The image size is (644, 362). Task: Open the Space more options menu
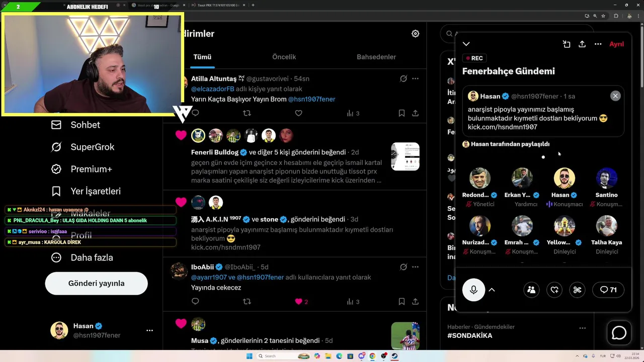(x=598, y=44)
